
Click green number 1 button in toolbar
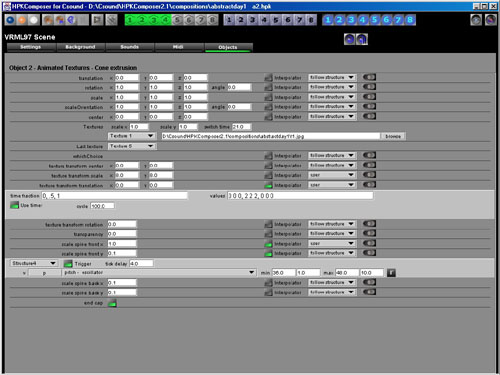130,20
